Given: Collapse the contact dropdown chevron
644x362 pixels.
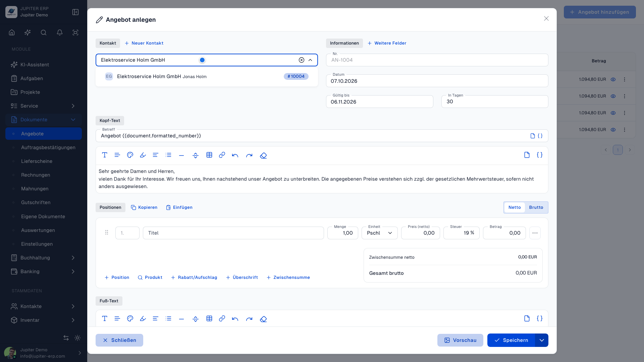Looking at the screenshot, I should coord(310,60).
